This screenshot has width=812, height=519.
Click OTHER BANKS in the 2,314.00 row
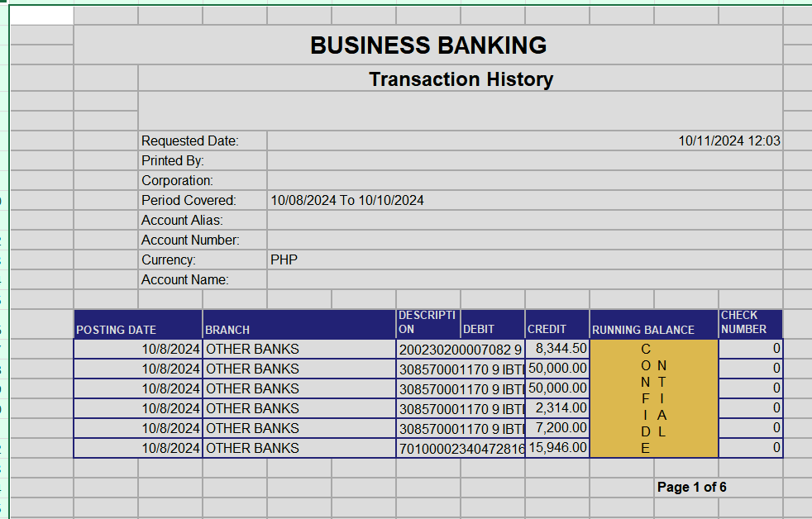click(x=299, y=408)
